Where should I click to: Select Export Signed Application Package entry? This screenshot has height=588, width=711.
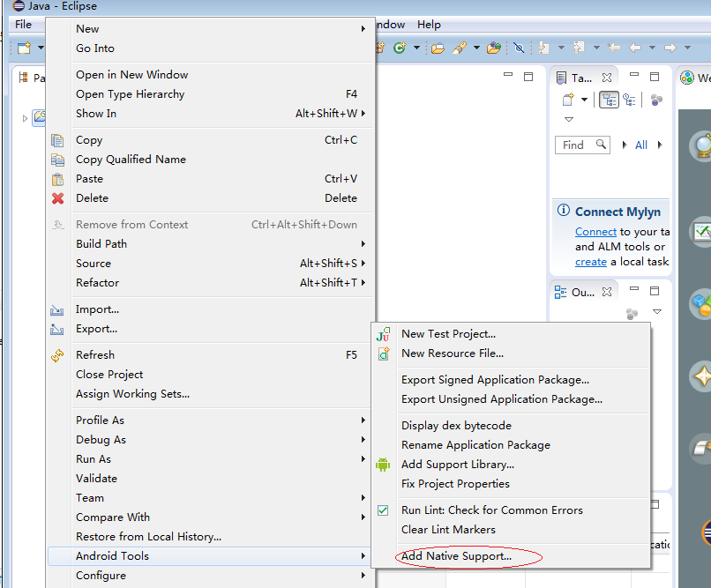[x=495, y=380]
